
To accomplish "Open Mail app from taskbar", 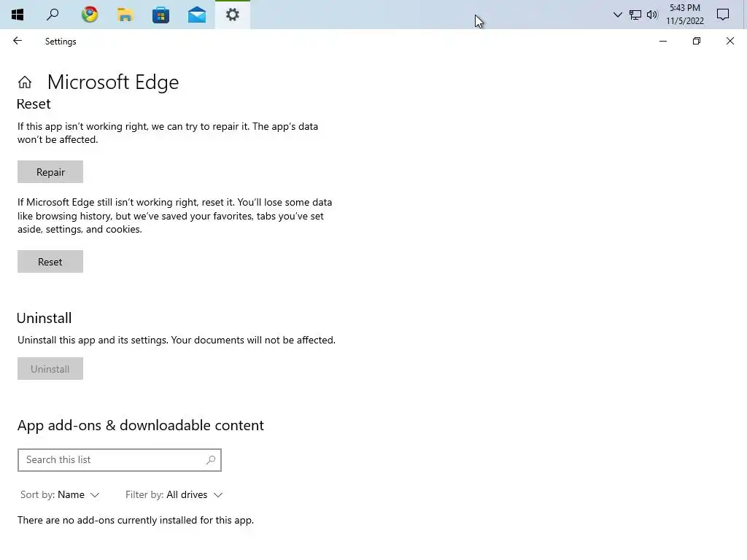I will tap(197, 15).
